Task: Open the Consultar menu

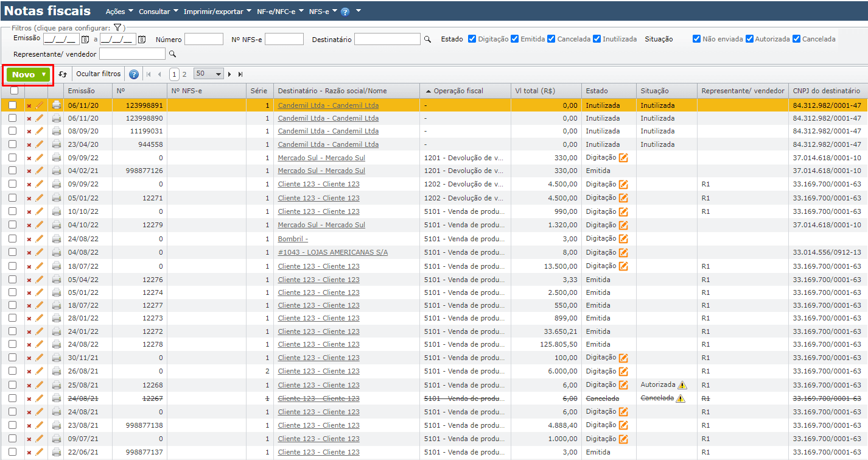Action: pyautogui.click(x=158, y=12)
